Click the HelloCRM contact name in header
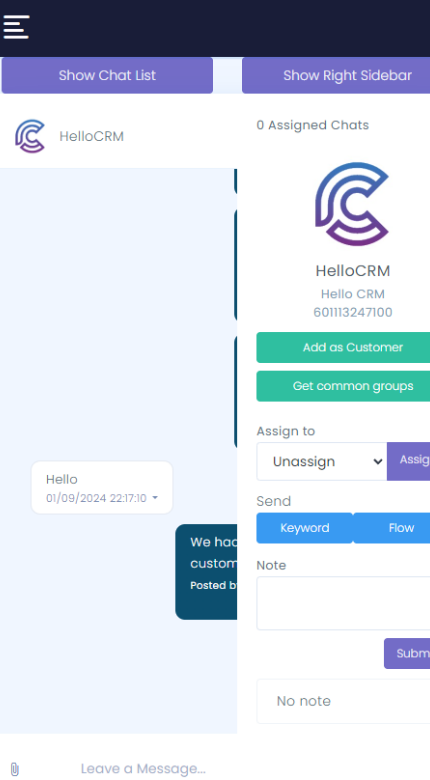This screenshot has height=780, width=430. coord(92,136)
